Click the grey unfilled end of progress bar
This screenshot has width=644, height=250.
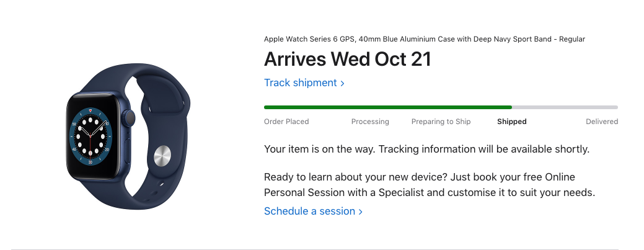565,107
